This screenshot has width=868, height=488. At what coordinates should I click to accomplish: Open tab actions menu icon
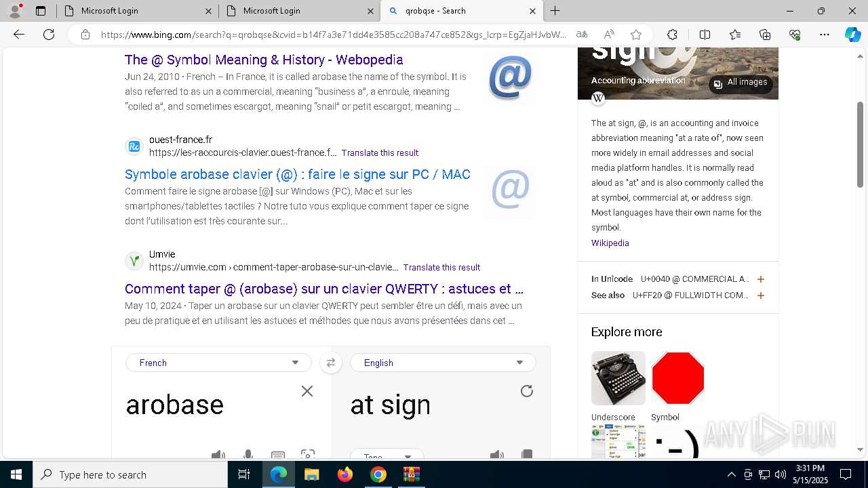point(41,11)
